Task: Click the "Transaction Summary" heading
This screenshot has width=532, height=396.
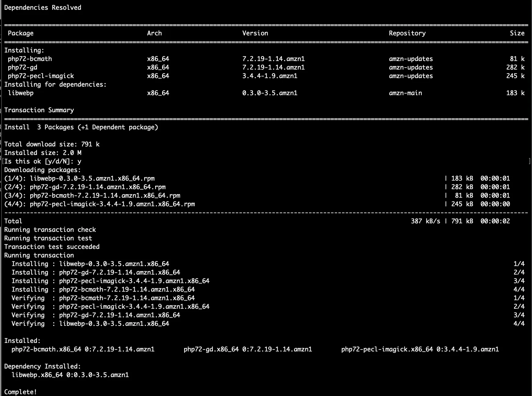Action: [39, 110]
